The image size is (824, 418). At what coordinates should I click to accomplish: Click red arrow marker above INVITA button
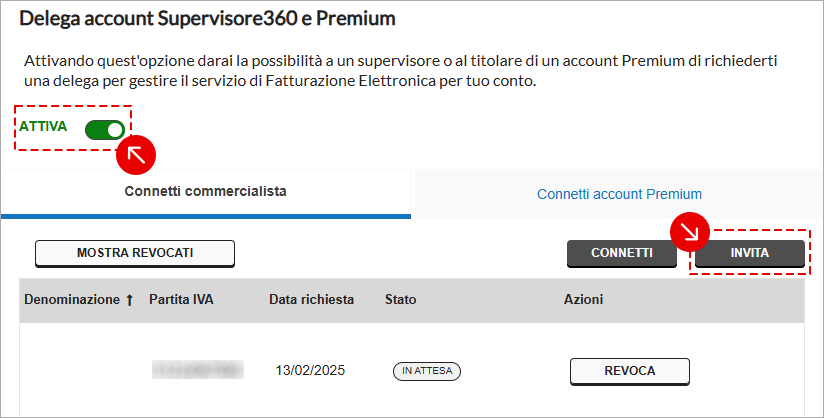click(x=690, y=232)
